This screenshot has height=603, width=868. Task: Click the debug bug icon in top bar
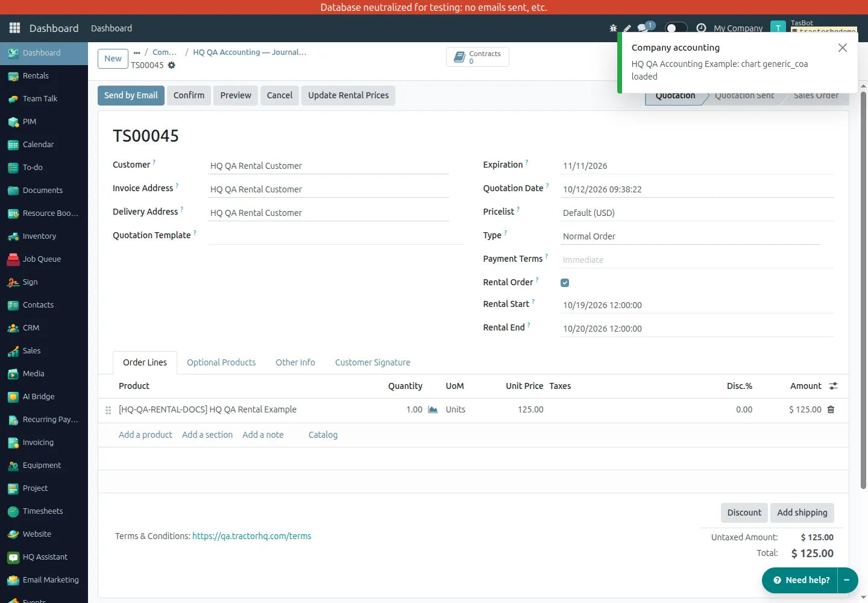[613, 28]
